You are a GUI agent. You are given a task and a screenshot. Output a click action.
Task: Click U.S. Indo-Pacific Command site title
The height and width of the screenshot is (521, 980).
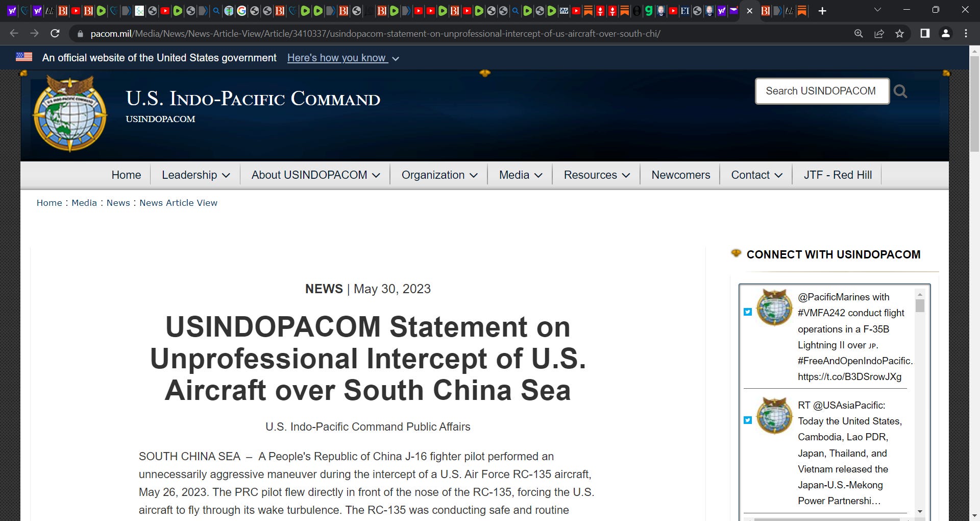(253, 99)
